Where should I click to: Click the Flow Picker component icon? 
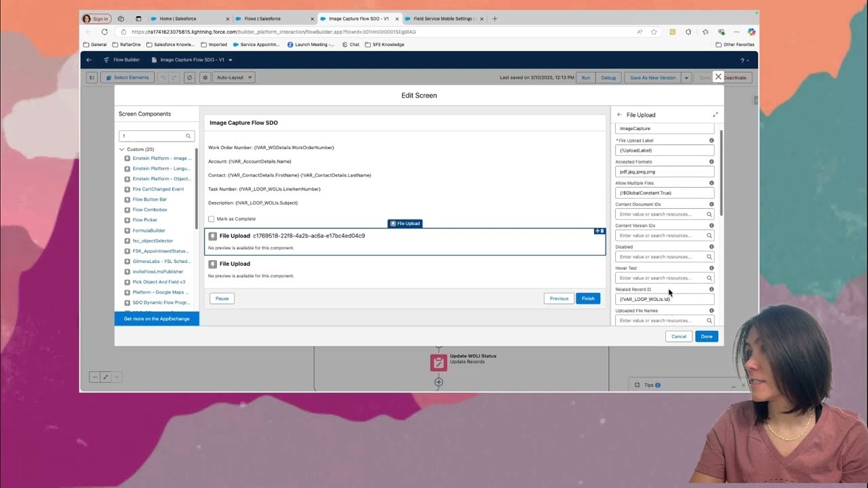(127, 220)
